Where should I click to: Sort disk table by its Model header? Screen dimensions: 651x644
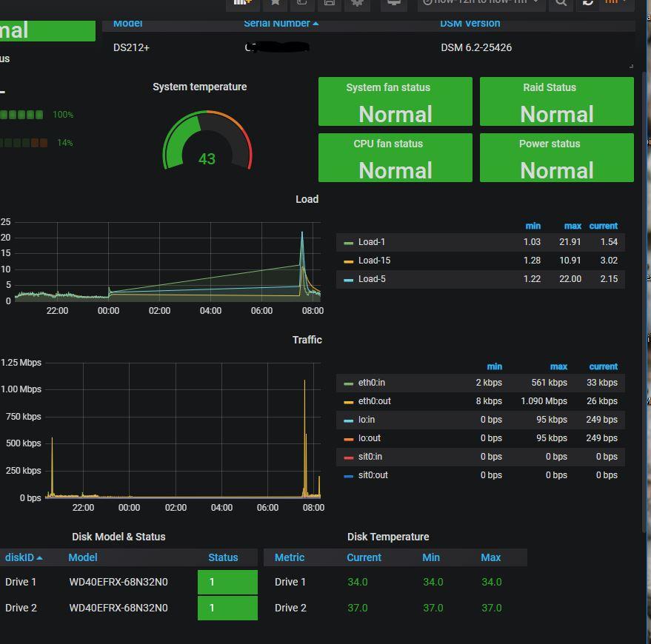[83, 557]
